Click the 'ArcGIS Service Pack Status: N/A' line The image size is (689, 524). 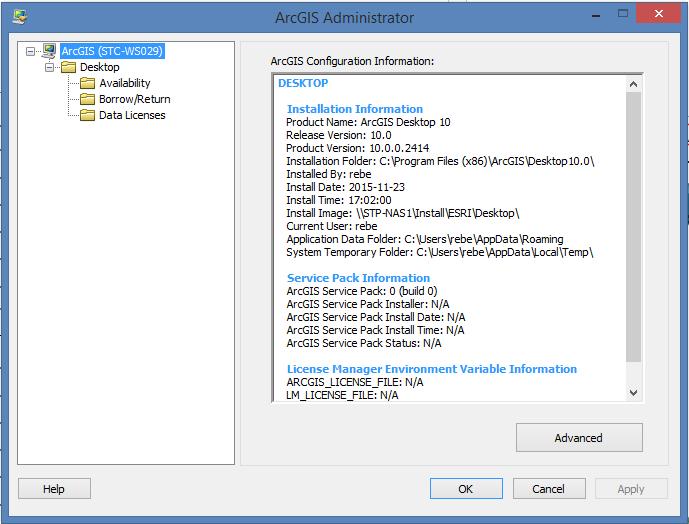pyautogui.click(x=364, y=343)
